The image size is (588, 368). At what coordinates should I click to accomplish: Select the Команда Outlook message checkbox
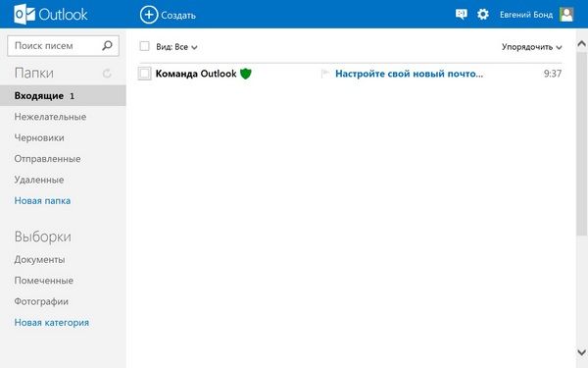(144, 74)
